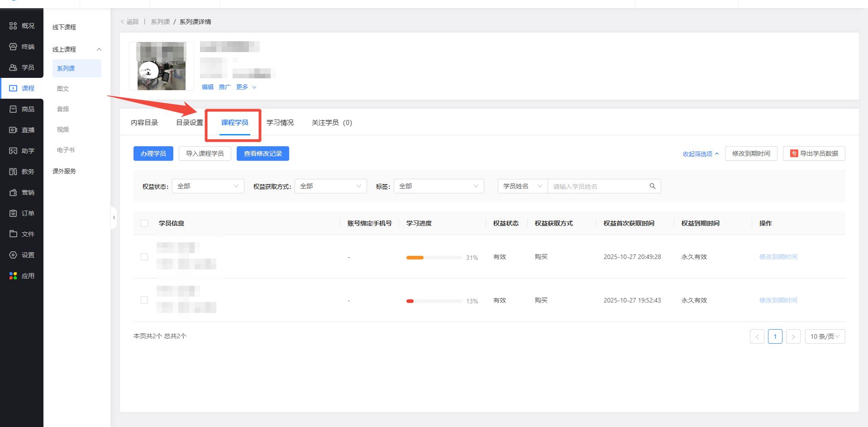Switch to the 内容目录 tab
Screen dimensions: 868x427
[144, 123]
